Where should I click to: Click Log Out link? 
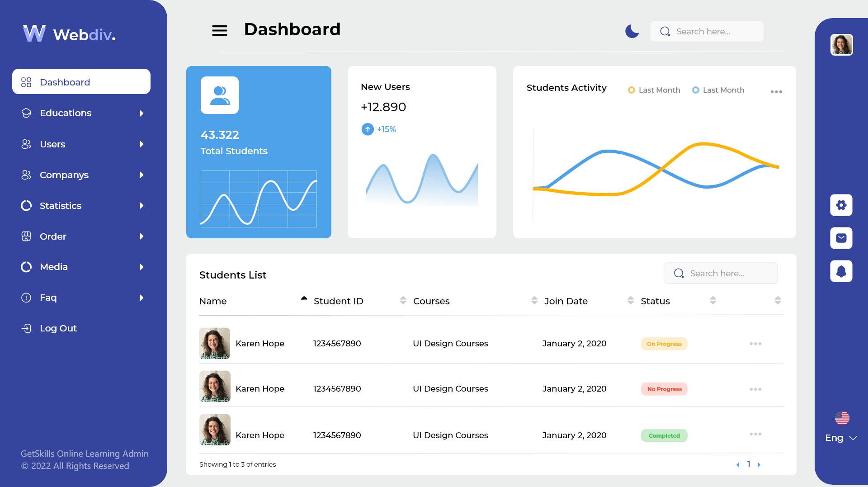[x=49, y=328]
